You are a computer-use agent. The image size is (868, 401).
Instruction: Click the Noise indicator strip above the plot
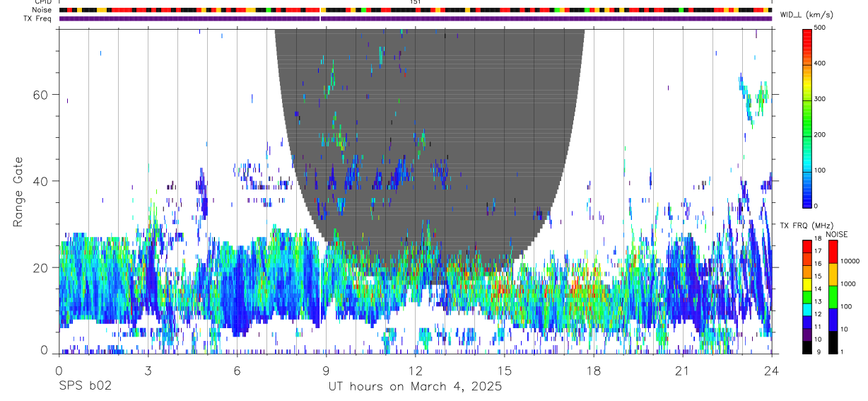click(x=416, y=11)
